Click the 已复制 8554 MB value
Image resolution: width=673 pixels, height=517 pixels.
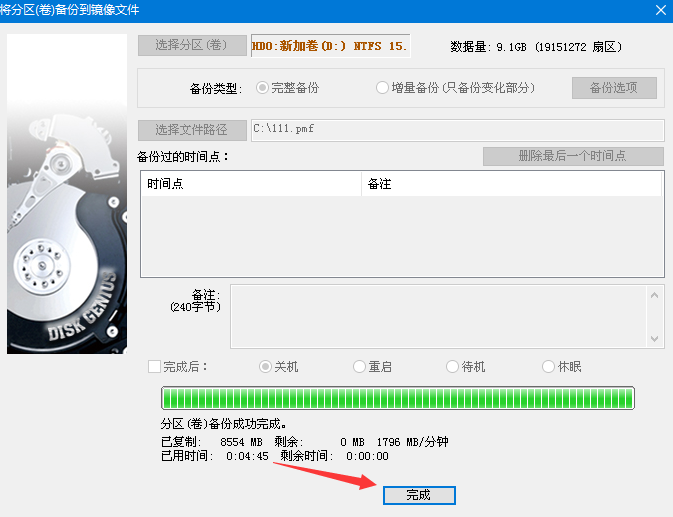pyautogui.click(x=212, y=442)
